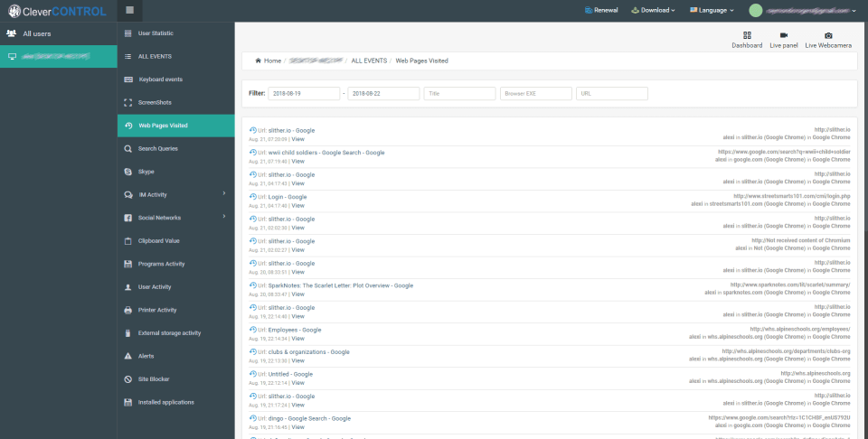Image resolution: width=868 pixels, height=439 pixels.
Task: Open the Language dropdown
Action: point(712,10)
